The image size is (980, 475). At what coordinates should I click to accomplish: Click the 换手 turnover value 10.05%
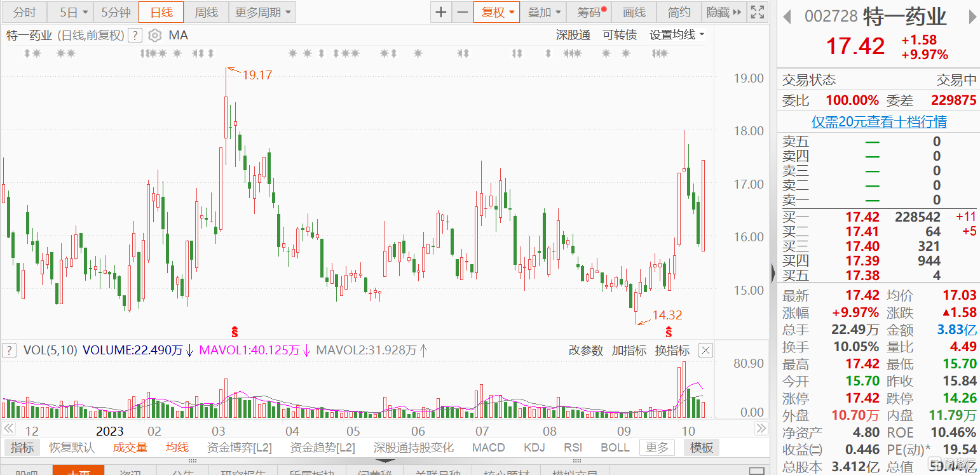click(857, 347)
